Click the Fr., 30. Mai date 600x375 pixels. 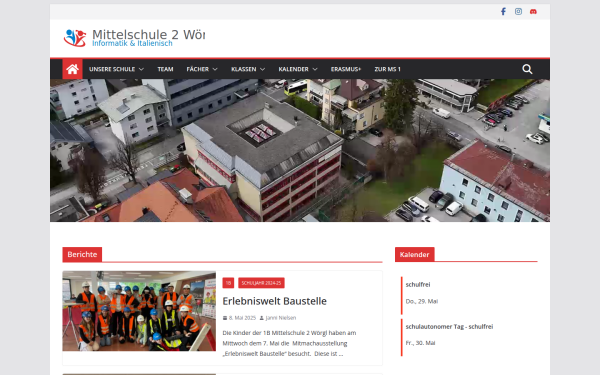pyautogui.click(x=420, y=343)
